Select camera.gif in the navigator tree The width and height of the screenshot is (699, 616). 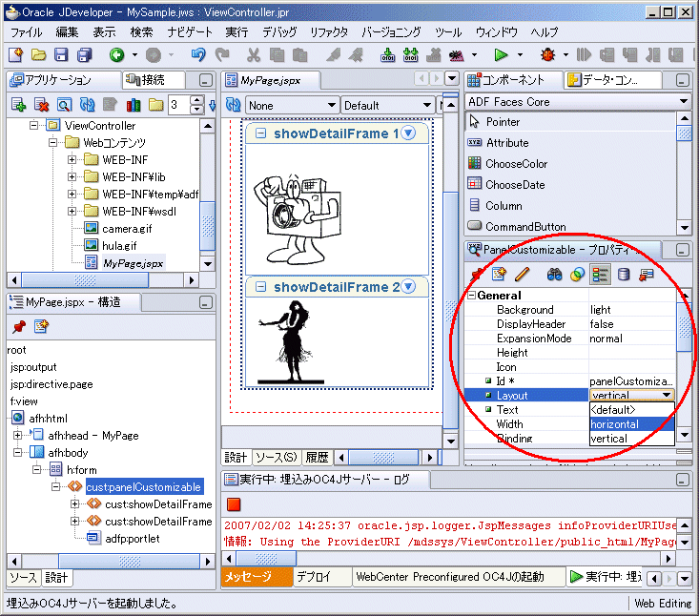tap(127, 229)
